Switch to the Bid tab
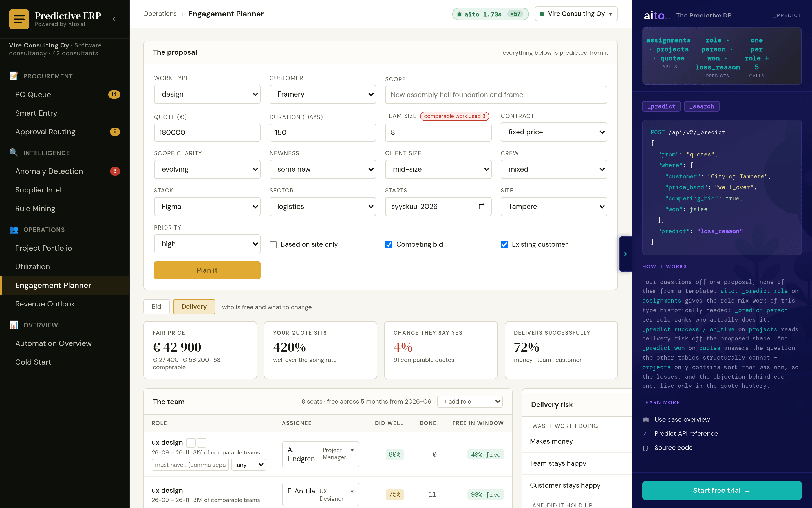812x508 pixels. (156, 307)
